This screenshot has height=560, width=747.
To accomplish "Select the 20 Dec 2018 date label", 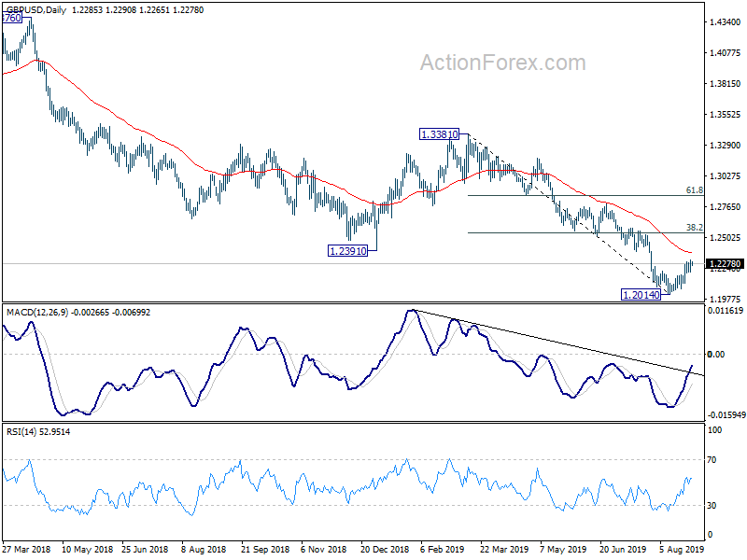I will click(x=385, y=550).
